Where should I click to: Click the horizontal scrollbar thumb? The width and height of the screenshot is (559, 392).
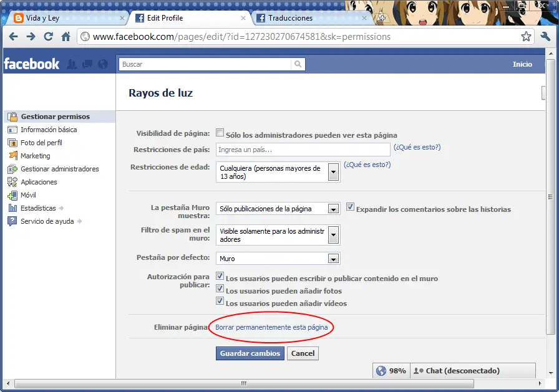[x=244, y=383]
